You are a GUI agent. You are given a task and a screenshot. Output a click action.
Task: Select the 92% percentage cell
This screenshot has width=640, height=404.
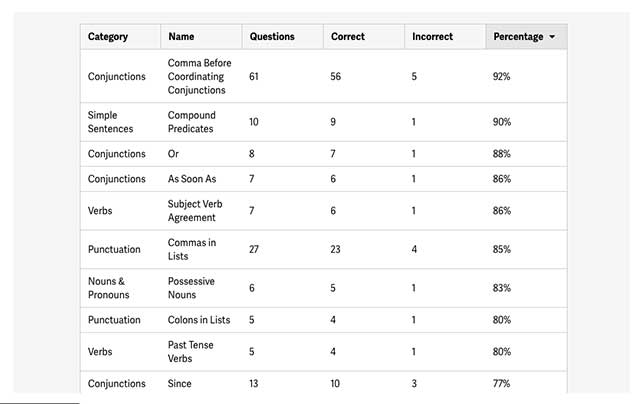pos(502,76)
